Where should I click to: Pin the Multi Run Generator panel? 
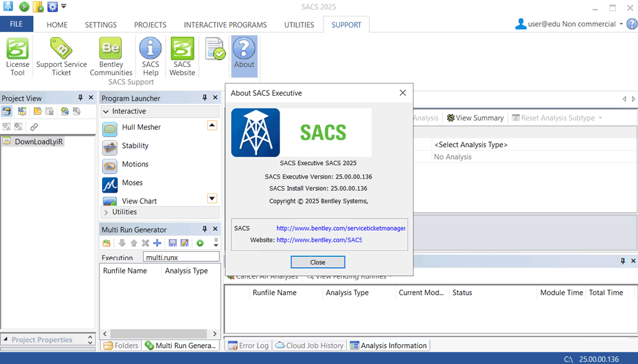pos(205,229)
